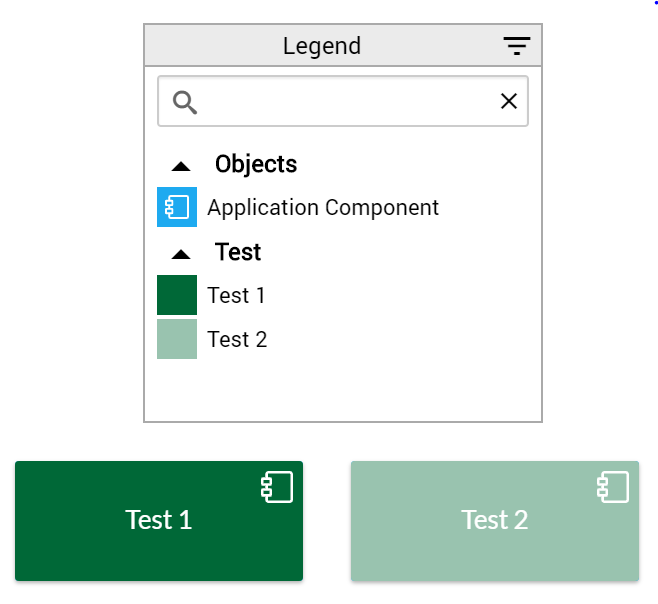Click component icon on Test 2 box
This screenshot has height=604, width=658.
point(613,487)
